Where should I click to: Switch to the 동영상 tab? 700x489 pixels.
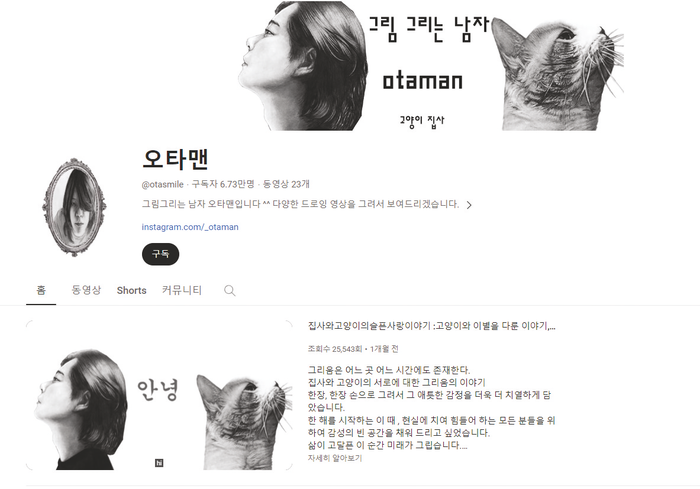tap(86, 290)
